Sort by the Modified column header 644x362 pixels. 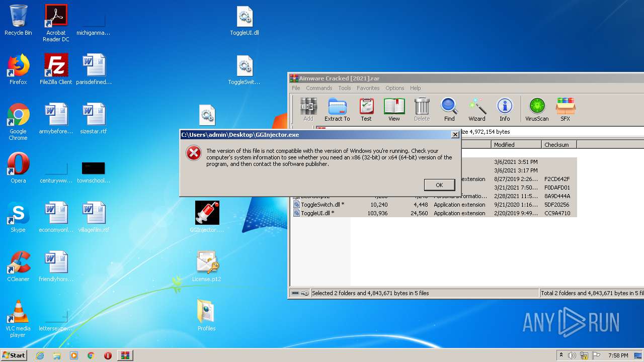516,144
